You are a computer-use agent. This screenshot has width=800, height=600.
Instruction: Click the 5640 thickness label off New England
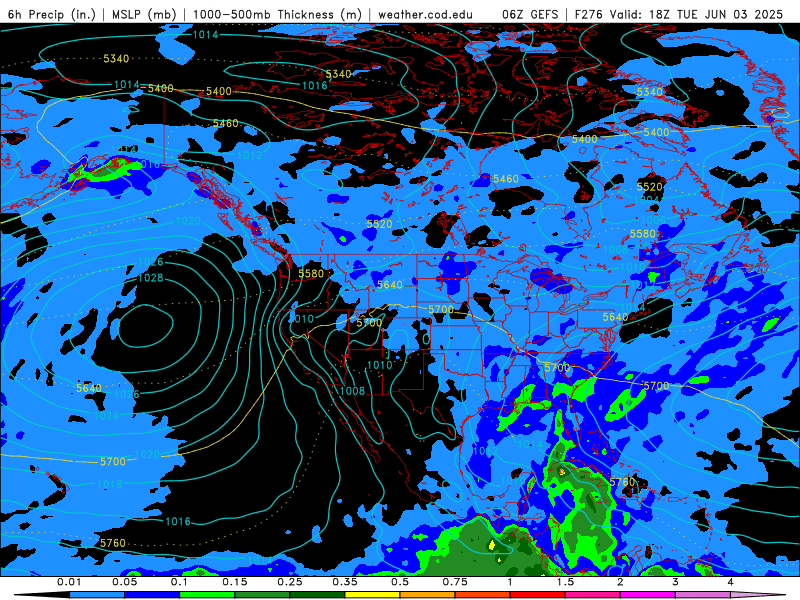(615, 317)
